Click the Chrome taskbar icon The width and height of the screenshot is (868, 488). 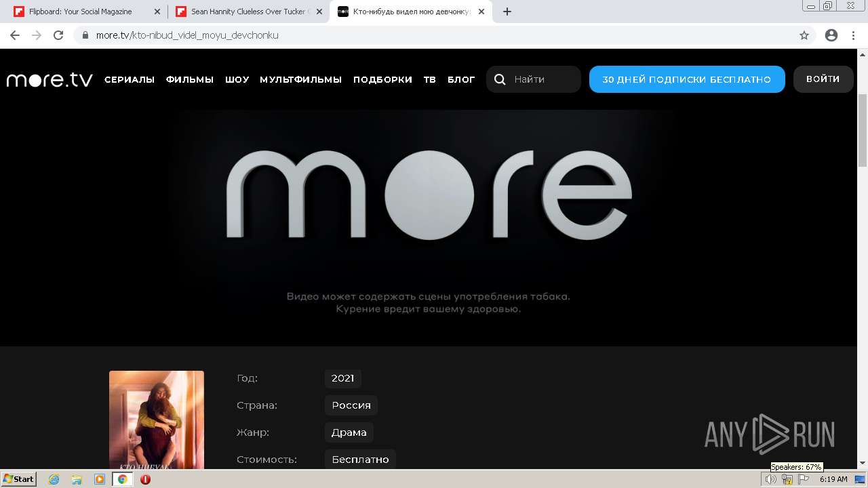(x=123, y=479)
